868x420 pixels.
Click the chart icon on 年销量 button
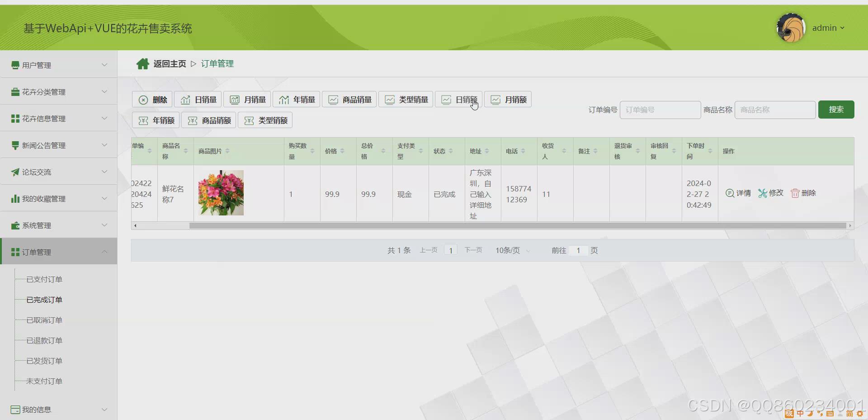tap(284, 100)
